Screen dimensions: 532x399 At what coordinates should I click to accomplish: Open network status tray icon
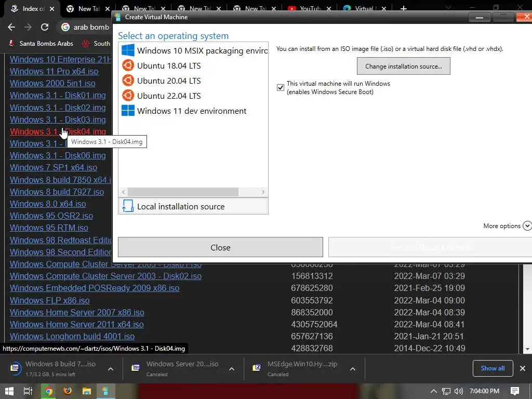(x=446, y=391)
